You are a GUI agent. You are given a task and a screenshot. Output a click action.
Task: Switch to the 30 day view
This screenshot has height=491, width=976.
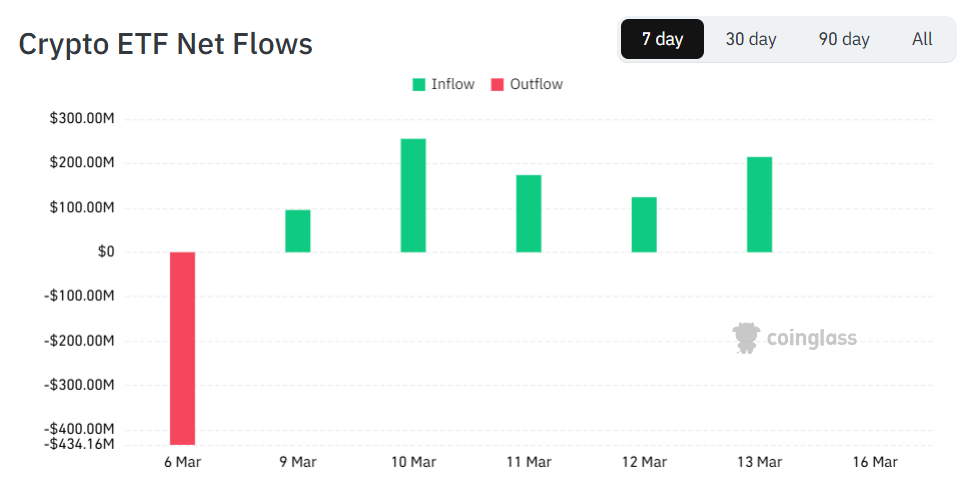[x=751, y=40]
